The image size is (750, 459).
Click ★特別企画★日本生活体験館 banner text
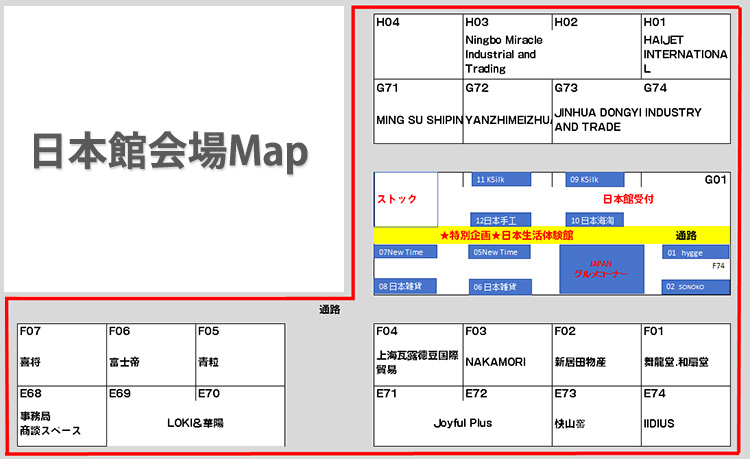pos(507,235)
